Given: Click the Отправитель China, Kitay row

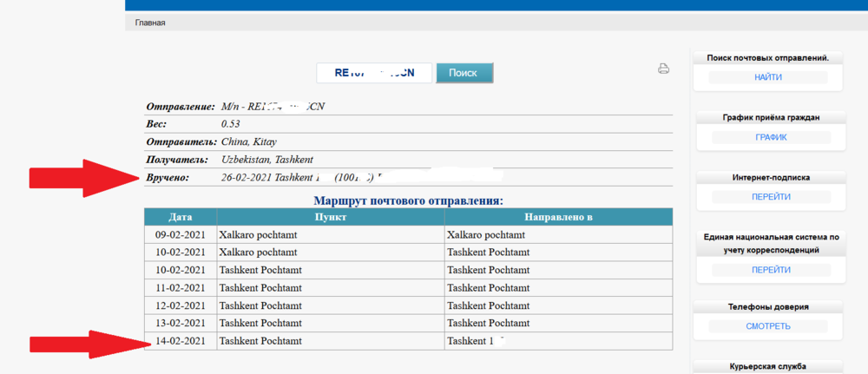Looking at the screenshot, I should pos(408,141).
